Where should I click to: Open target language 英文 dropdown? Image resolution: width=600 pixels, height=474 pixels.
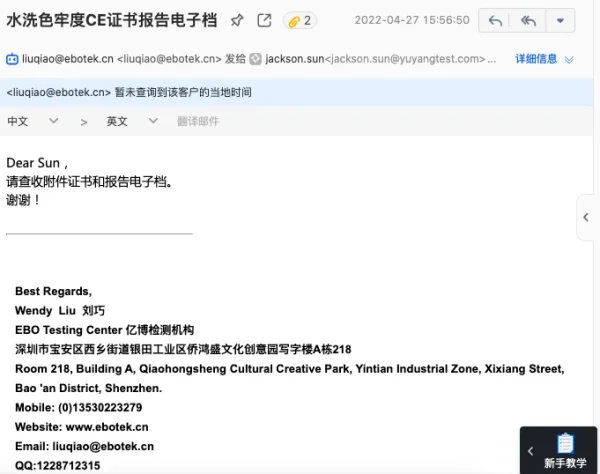(x=132, y=121)
